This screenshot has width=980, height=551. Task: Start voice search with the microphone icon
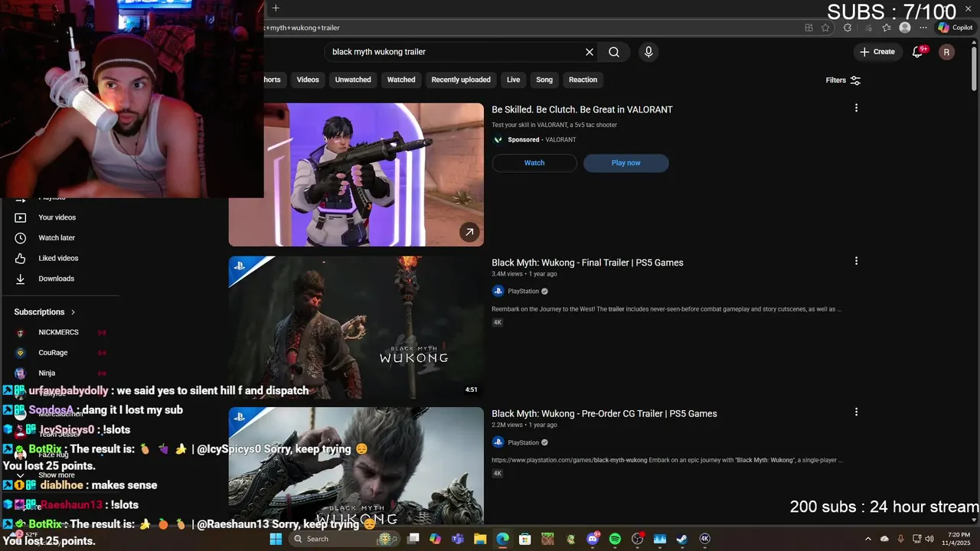coord(648,52)
